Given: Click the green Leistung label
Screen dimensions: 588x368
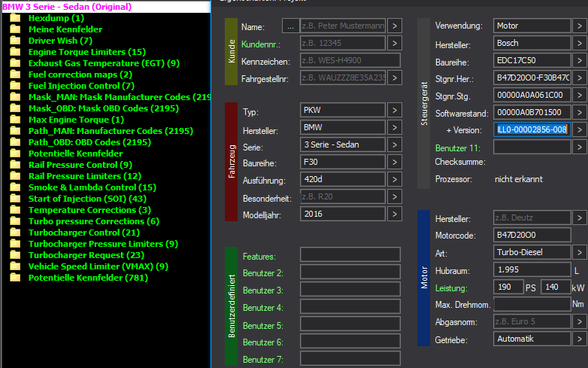Looking at the screenshot, I should (451, 288).
